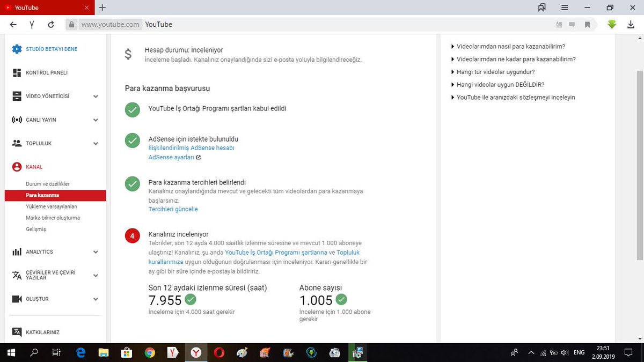The width and height of the screenshot is (644, 362).
Task: Click Tercihleri güncelle link
Action: pyautogui.click(x=173, y=209)
